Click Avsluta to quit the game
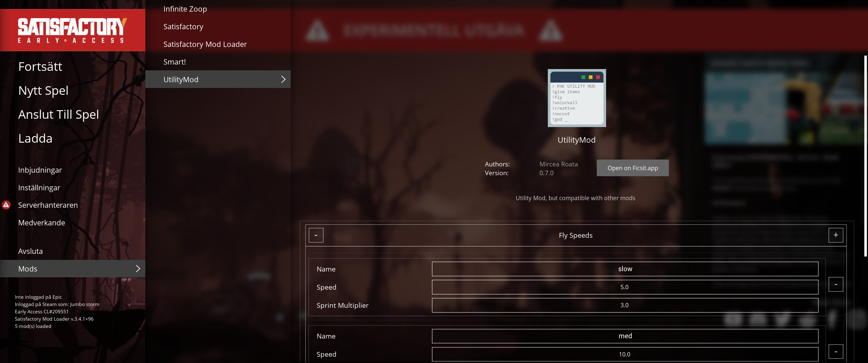This screenshot has height=363, width=868. point(30,251)
